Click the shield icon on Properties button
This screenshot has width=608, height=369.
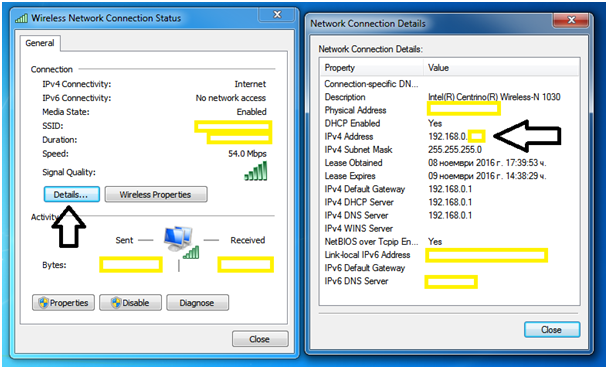(44, 303)
